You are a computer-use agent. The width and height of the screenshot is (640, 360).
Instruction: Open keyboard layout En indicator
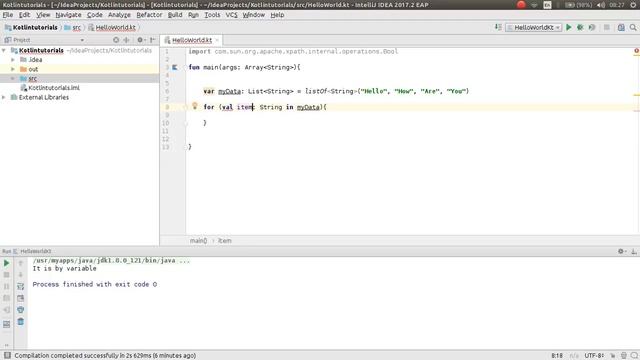[x=547, y=5]
